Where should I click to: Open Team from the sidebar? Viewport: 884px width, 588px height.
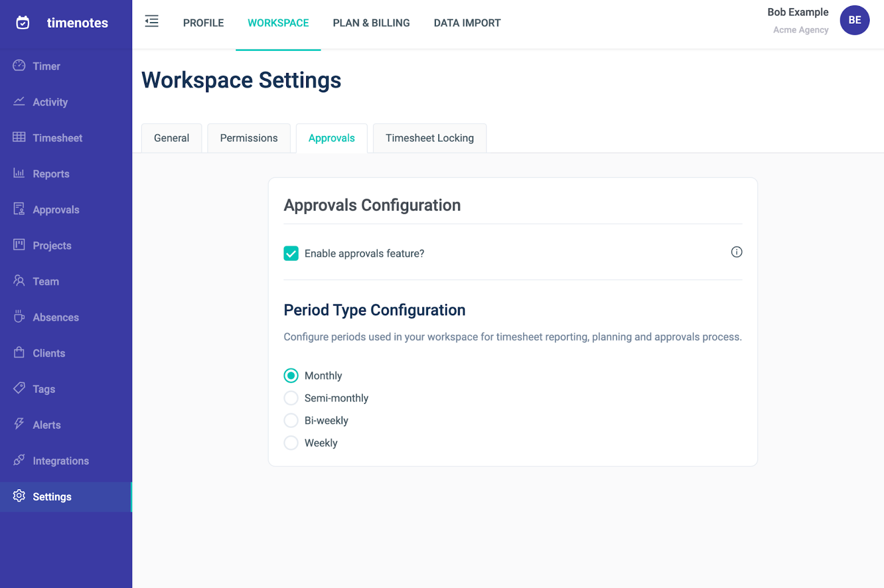[66, 282]
